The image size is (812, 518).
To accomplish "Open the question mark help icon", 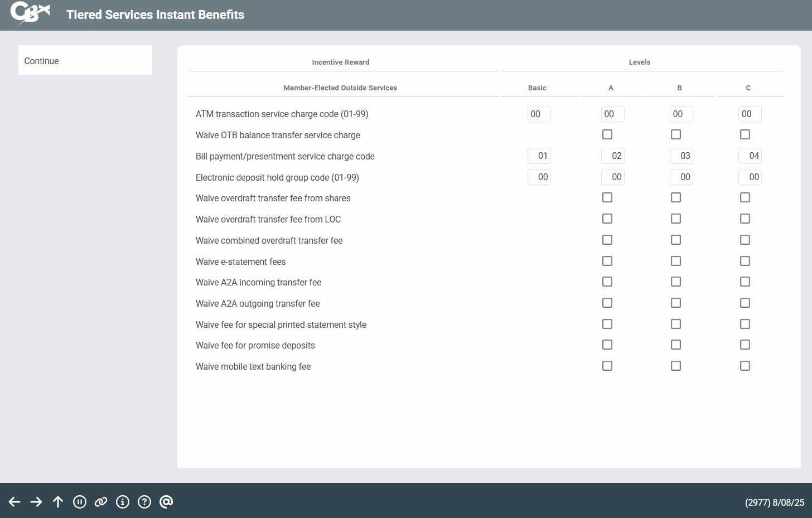I will click(x=144, y=502).
